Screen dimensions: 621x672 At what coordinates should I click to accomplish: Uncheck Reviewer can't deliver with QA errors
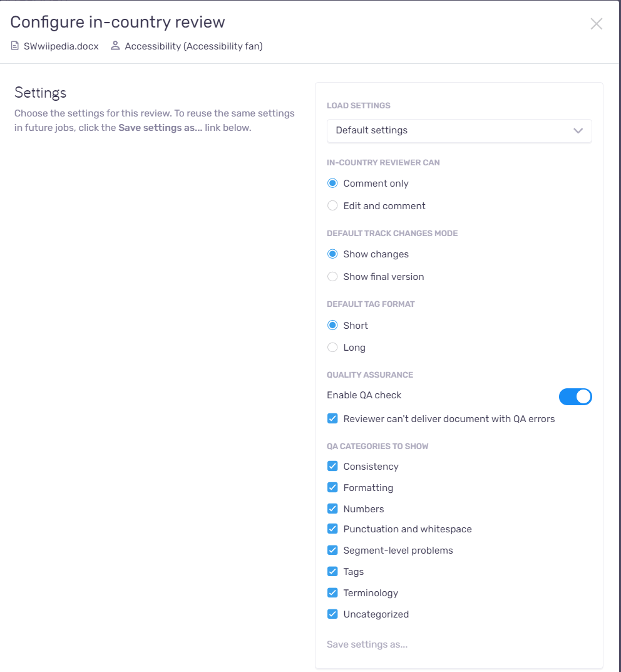click(x=332, y=419)
